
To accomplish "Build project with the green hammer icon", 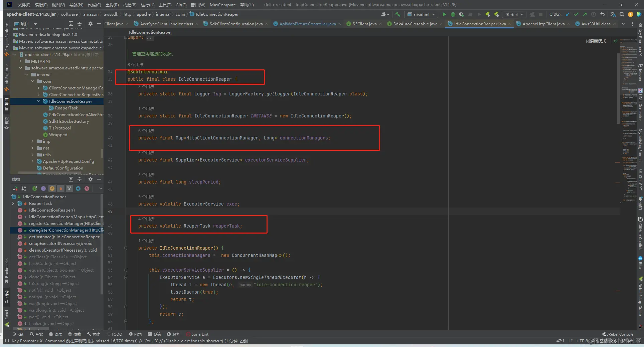I will (x=397, y=14).
